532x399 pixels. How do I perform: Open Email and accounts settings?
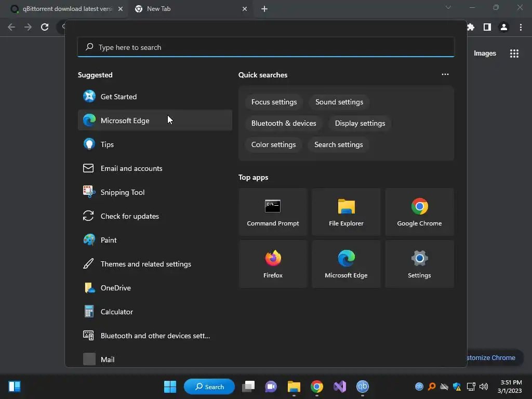(155, 168)
